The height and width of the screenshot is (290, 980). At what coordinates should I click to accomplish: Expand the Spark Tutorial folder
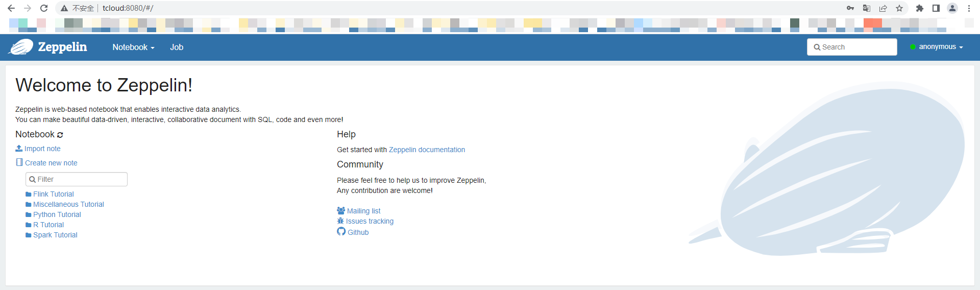pos(52,235)
